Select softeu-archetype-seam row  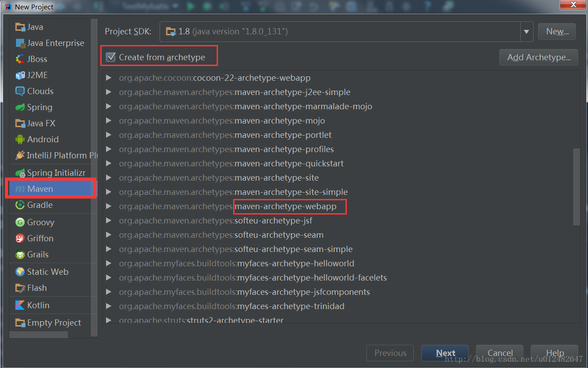(x=338, y=235)
